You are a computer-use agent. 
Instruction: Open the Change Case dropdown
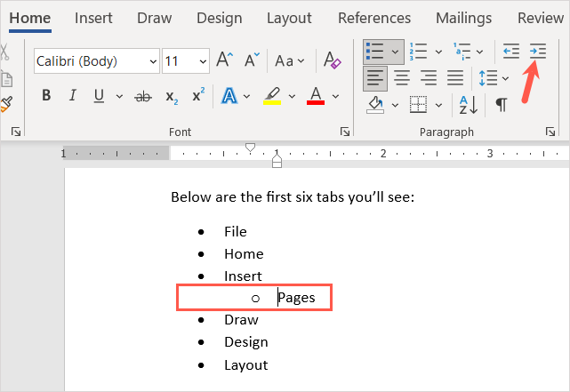coord(289,61)
